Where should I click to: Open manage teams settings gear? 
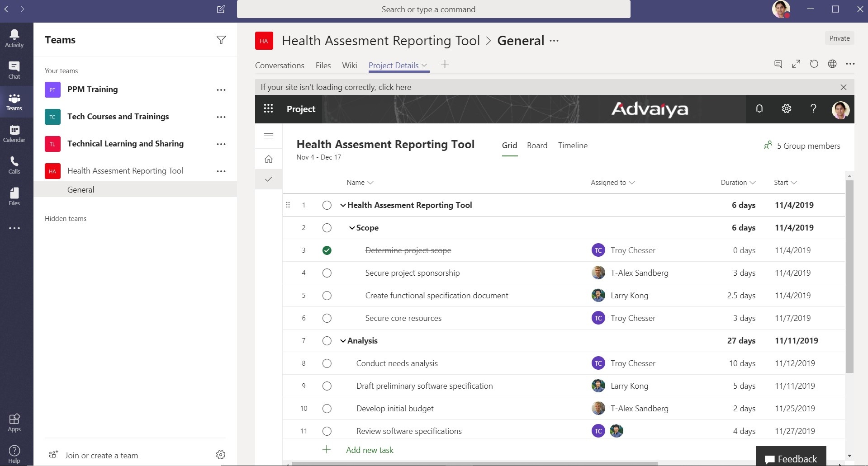click(221, 455)
